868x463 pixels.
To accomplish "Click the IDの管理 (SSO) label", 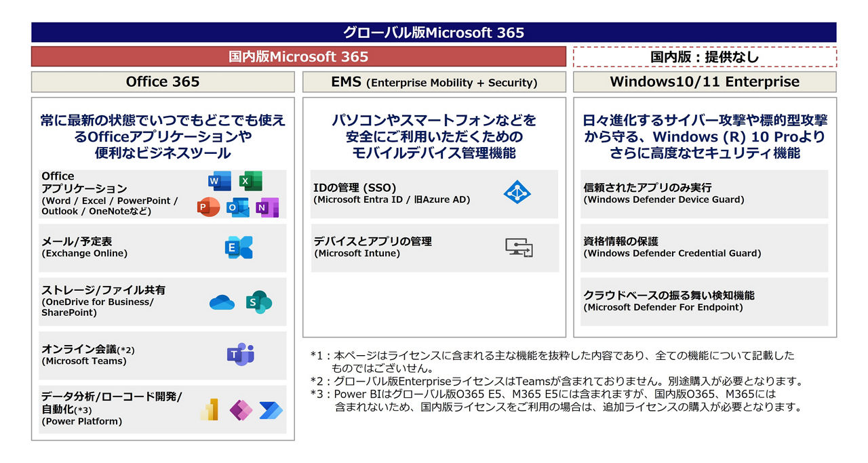I will click(355, 188).
